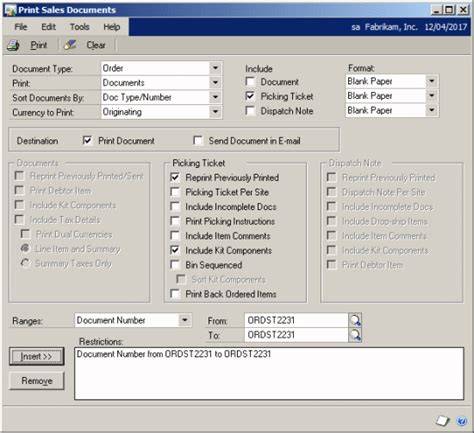Open Format dropdown for Picking Ticket row
The height and width of the screenshot is (433, 474).
(432, 96)
